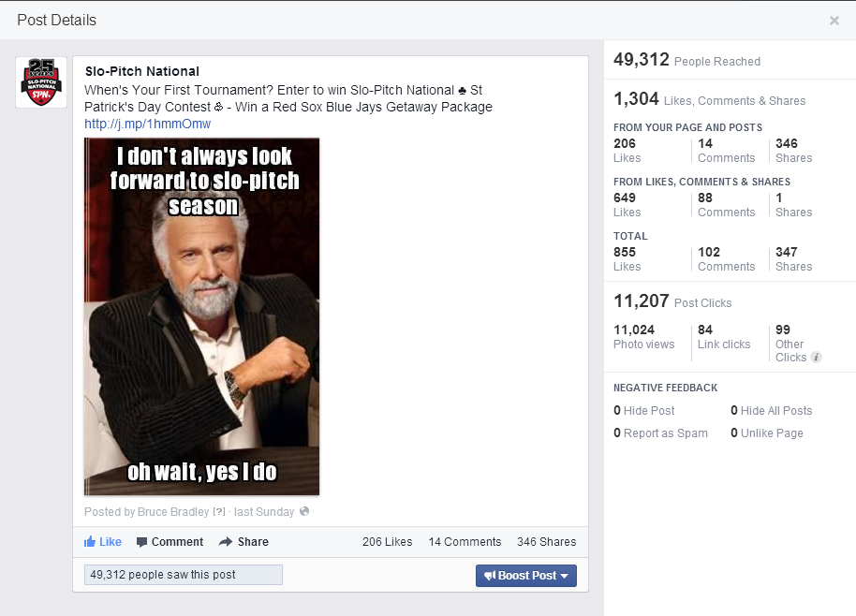View the 206 Likes list
This screenshot has width=856, height=616.
coord(387,542)
